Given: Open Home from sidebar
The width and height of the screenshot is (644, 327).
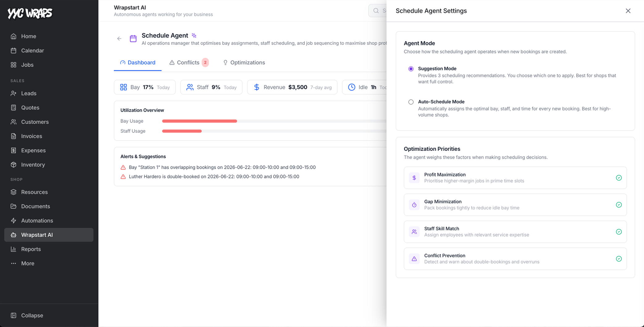Looking at the screenshot, I should pyautogui.click(x=49, y=36).
